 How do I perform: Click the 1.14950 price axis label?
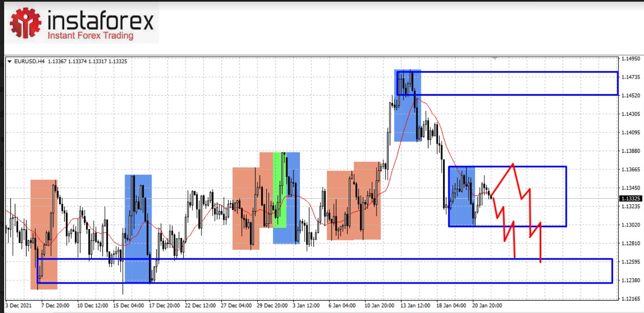pyautogui.click(x=630, y=59)
